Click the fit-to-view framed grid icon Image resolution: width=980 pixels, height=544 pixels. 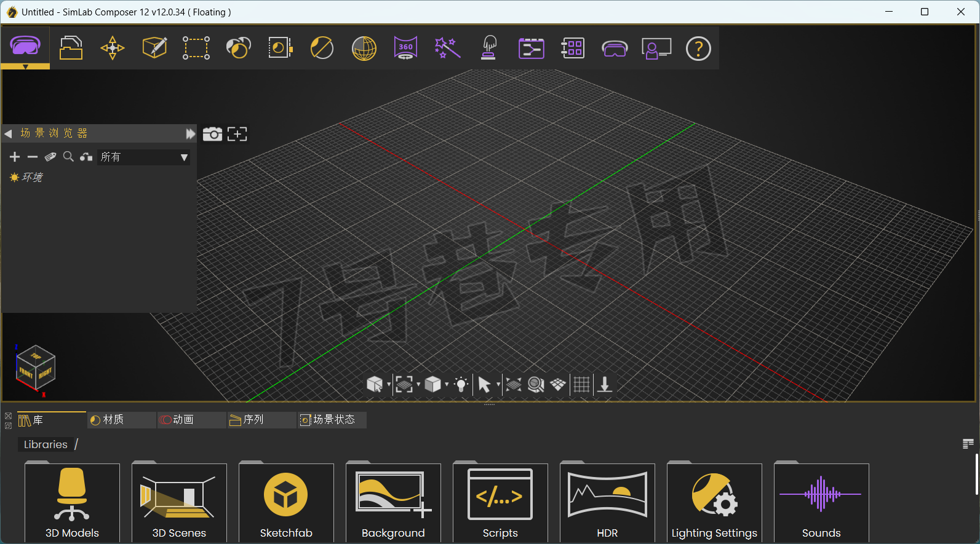point(404,384)
